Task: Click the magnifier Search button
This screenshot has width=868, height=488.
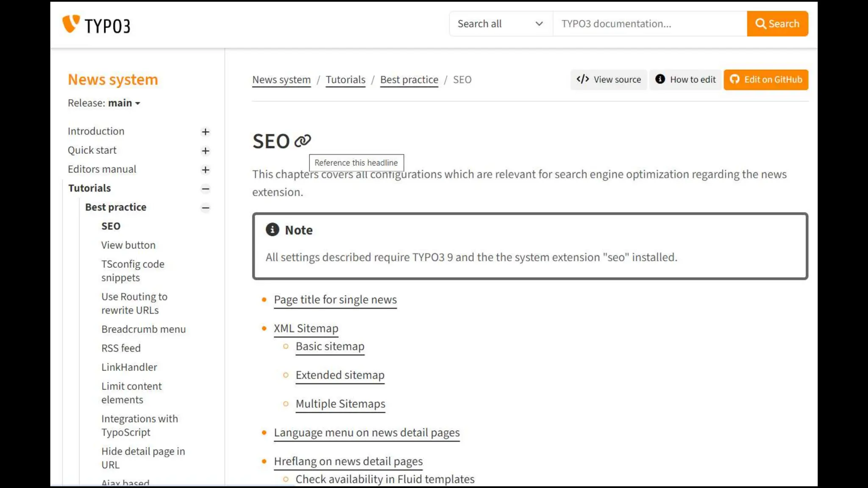Action: tap(777, 24)
